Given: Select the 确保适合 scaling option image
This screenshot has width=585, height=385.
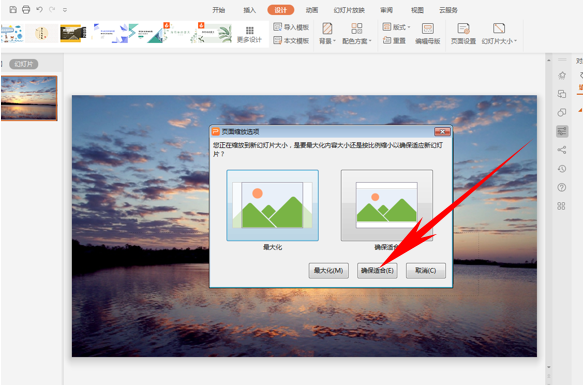Looking at the screenshot, I should [387, 205].
